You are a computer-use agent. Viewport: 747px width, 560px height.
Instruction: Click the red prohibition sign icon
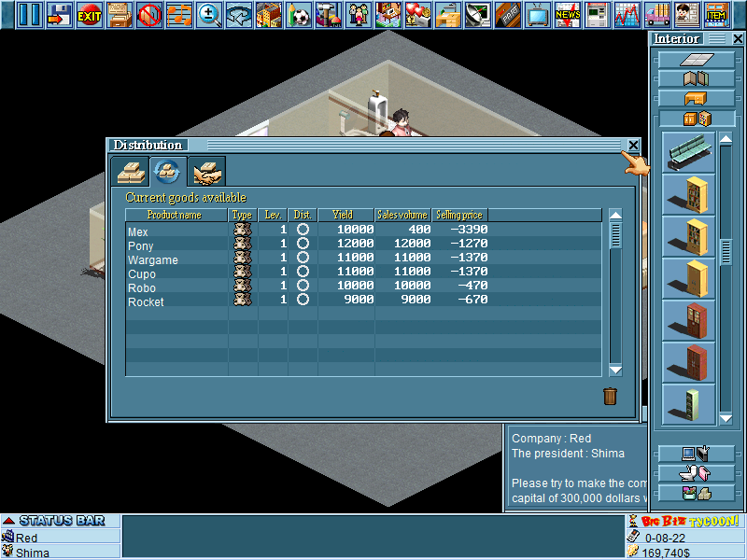[x=149, y=15]
